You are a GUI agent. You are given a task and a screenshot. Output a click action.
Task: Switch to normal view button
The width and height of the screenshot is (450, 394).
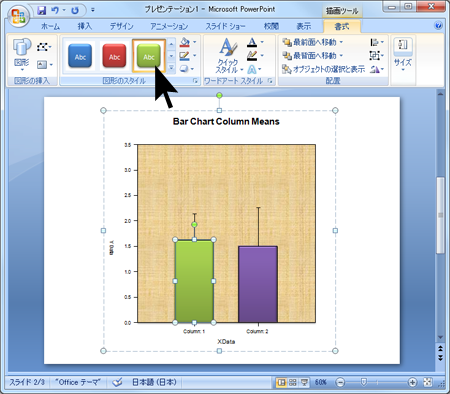tap(282, 382)
